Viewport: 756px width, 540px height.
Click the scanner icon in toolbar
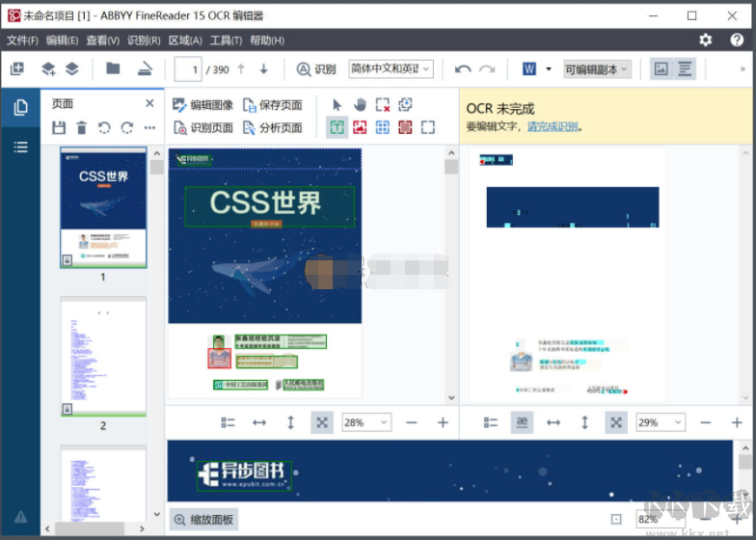(145, 69)
